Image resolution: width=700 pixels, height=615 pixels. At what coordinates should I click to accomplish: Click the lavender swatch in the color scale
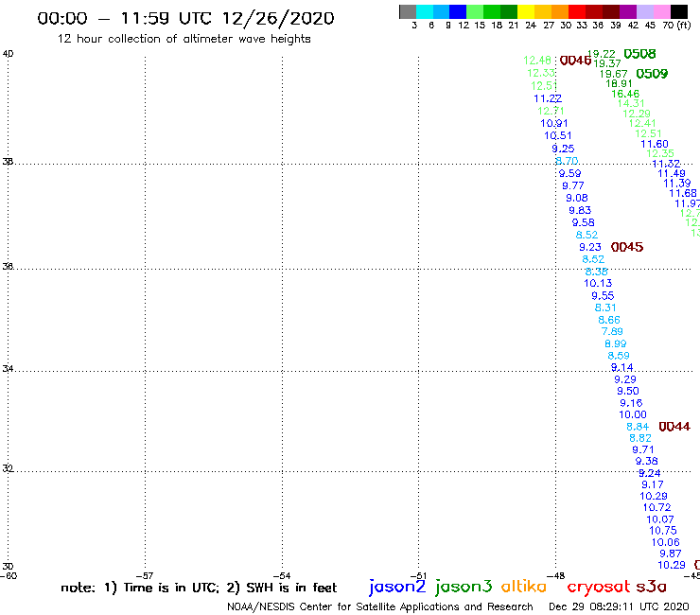(644, 11)
